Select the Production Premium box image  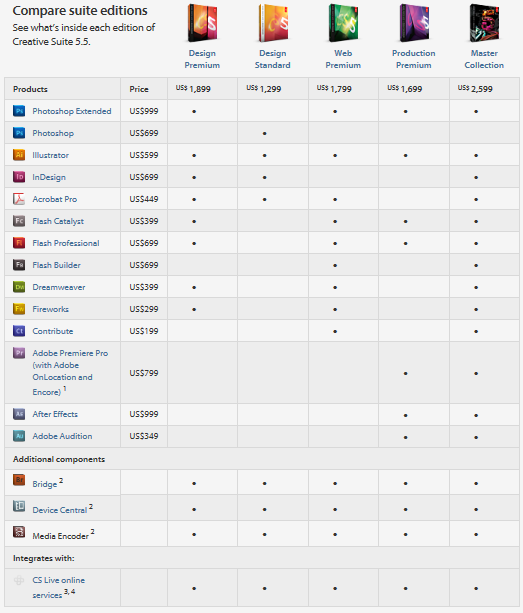(414, 23)
